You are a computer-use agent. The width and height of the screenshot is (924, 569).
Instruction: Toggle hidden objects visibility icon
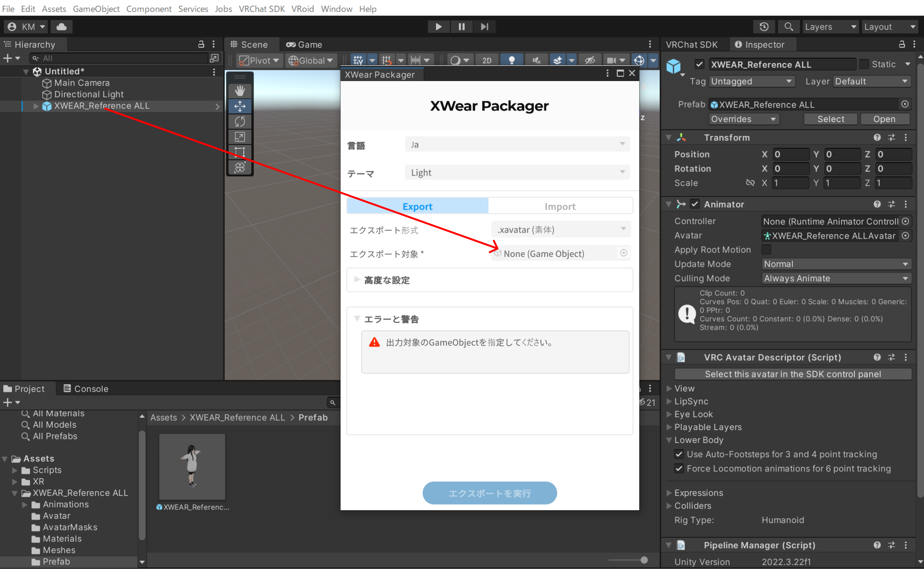click(590, 60)
